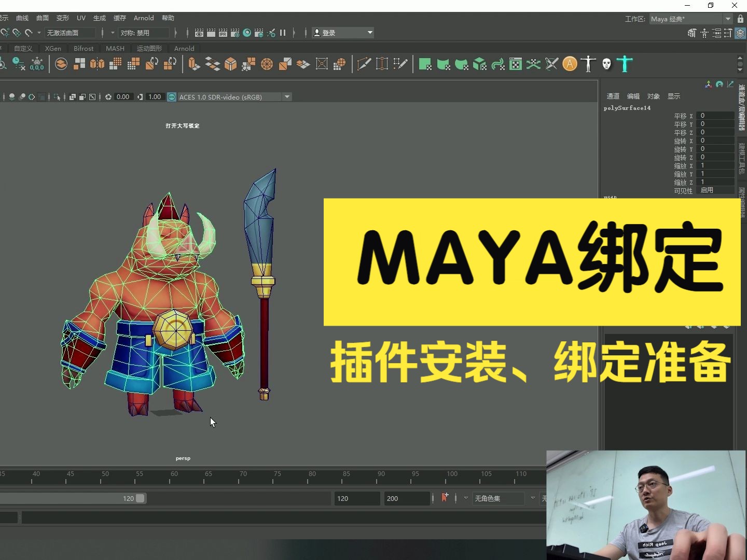This screenshot has width=747, height=560.
Task: Open the Arnold menu in the menu bar
Action: [x=144, y=18]
